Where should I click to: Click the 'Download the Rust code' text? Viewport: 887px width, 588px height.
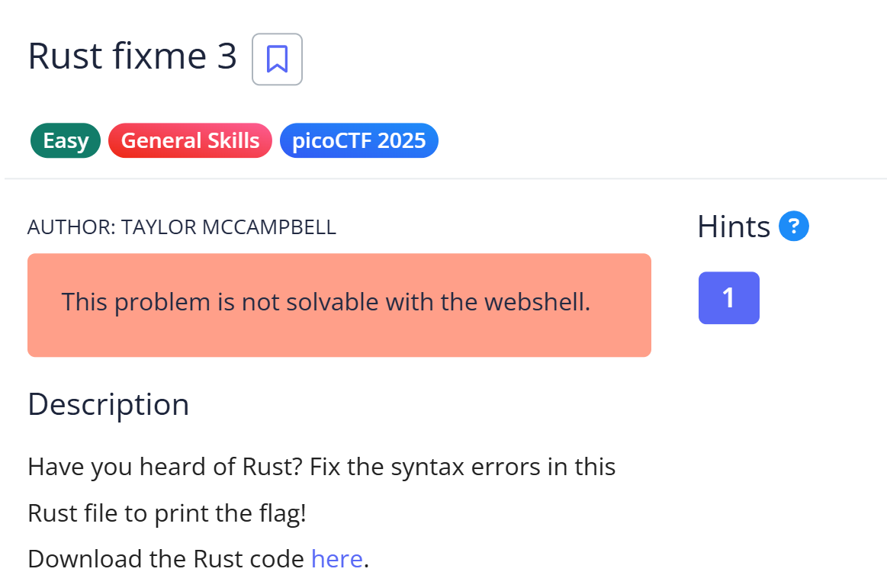point(166,559)
